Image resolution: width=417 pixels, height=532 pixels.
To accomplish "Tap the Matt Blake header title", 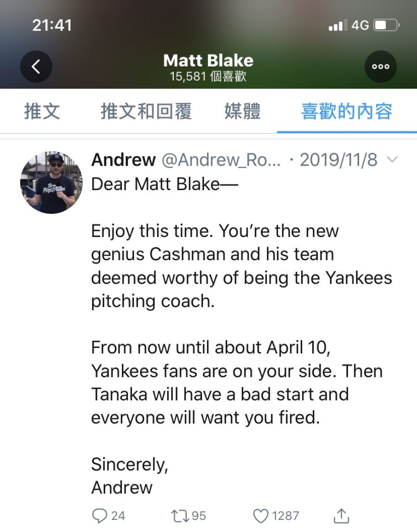I will tap(208, 61).
